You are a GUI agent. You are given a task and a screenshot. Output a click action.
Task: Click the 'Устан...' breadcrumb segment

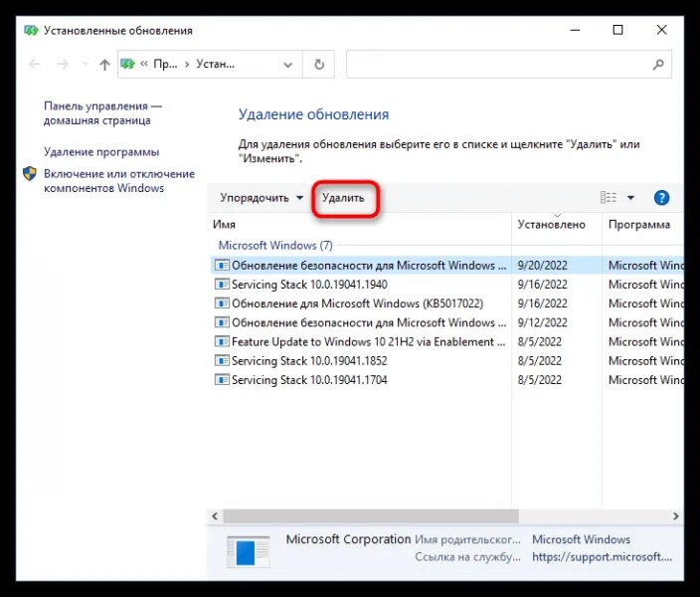pyautogui.click(x=215, y=65)
